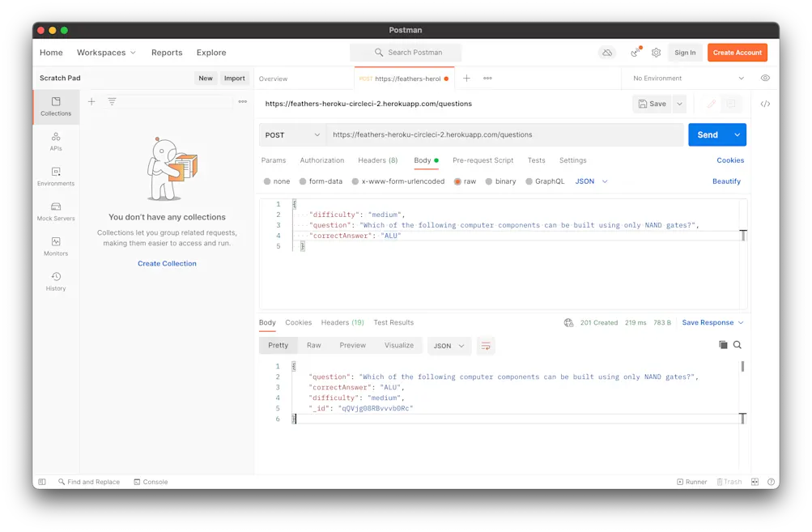Change raw body format from JSON
Screen dimensions: 812x532
tap(592, 181)
